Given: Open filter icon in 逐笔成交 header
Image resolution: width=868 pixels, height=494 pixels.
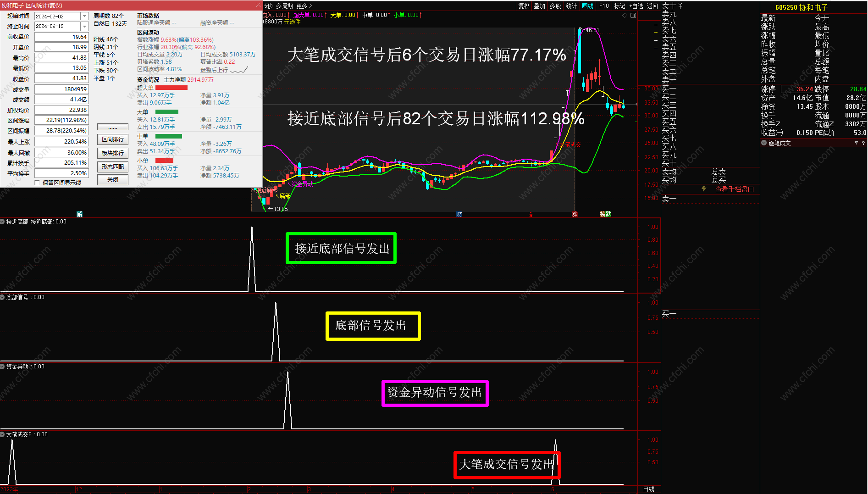Looking at the screenshot, I should tap(856, 143).
